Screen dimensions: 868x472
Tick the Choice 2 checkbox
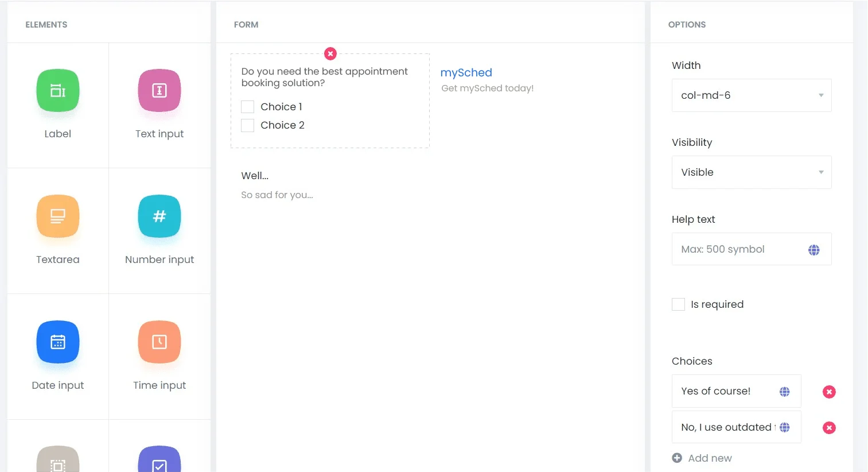(248, 125)
